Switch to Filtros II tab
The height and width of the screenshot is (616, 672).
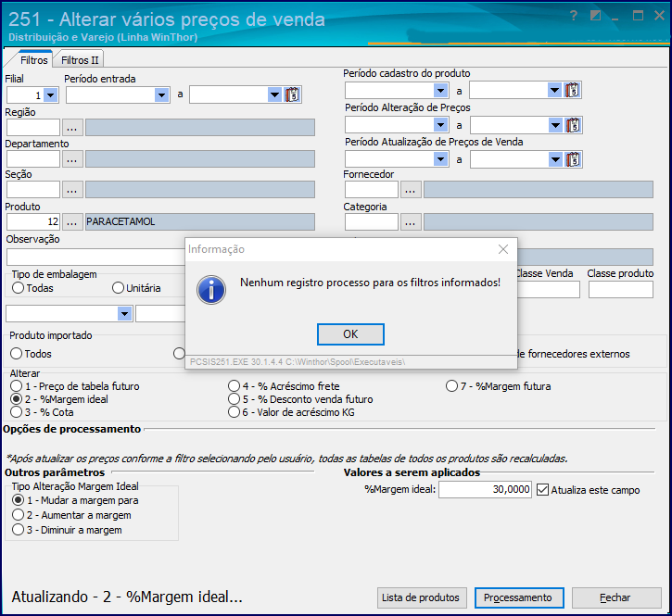click(x=80, y=60)
